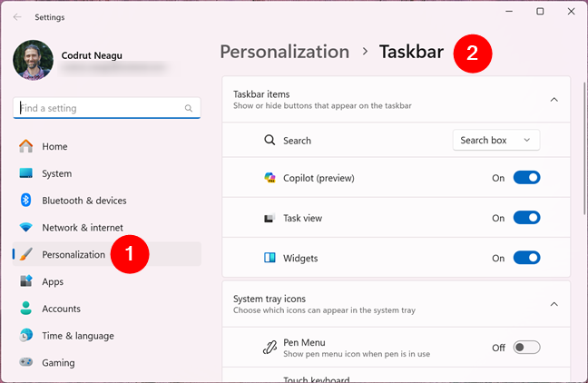Click the Copilot (preview) colorful icon
The width and height of the screenshot is (588, 383).
point(269,178)
